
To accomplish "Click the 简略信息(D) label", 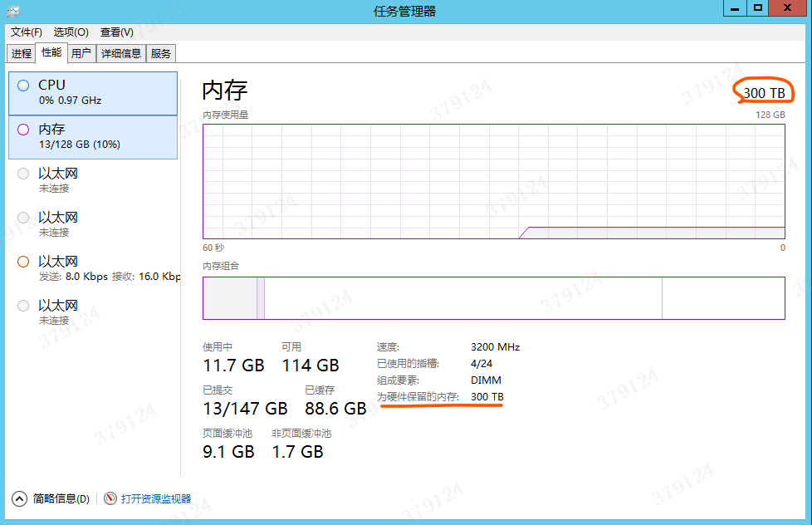I will click(x=61, y=498).
